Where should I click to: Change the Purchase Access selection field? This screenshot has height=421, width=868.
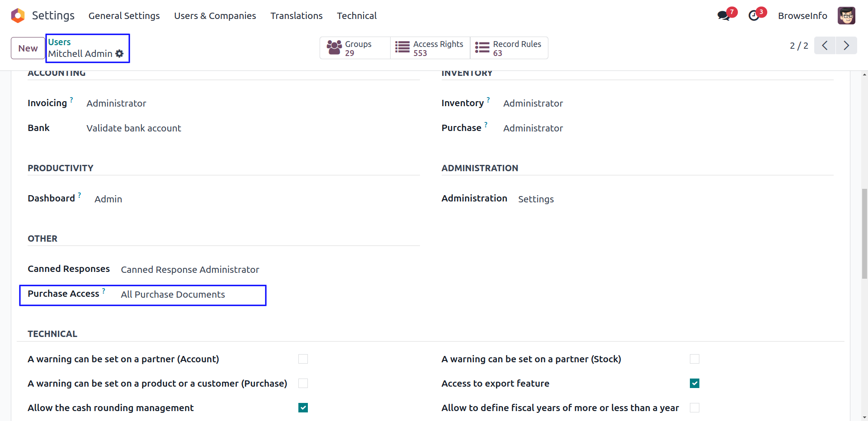(x=173, y=295)
